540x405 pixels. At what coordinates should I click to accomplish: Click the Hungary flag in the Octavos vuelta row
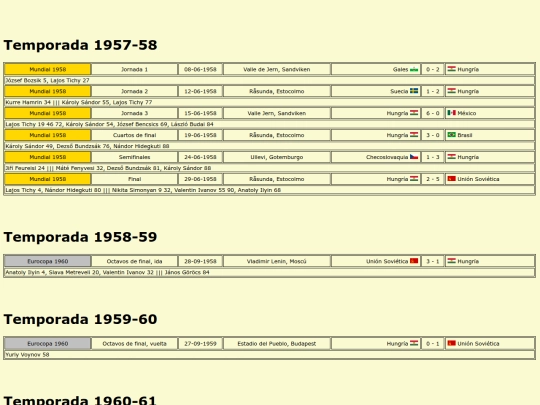point(414,343)
